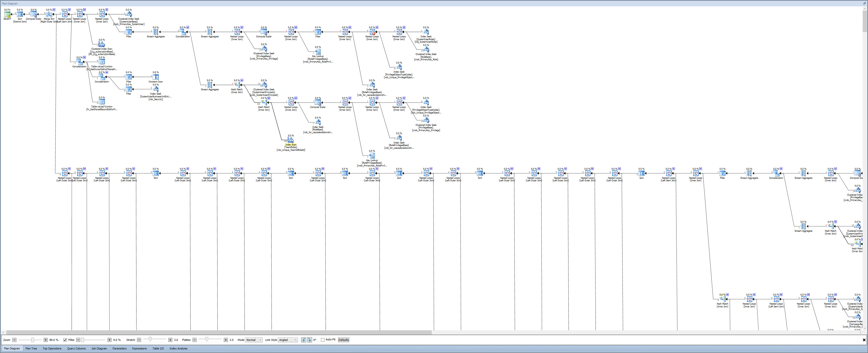Select the Merge Join (Right Outer Join) node
Image resolution: width=868 pixels, height=353 pixels.
point(49,14)
